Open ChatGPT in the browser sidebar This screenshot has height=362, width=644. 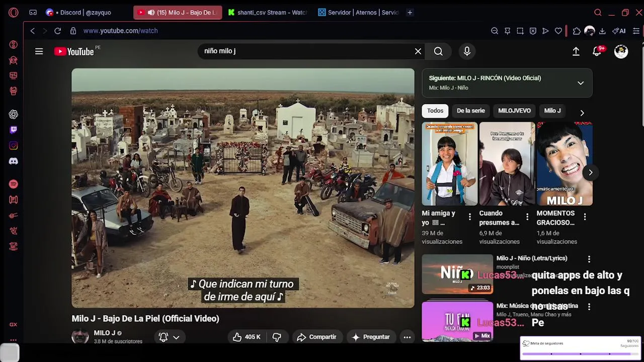tap(14, 114)
